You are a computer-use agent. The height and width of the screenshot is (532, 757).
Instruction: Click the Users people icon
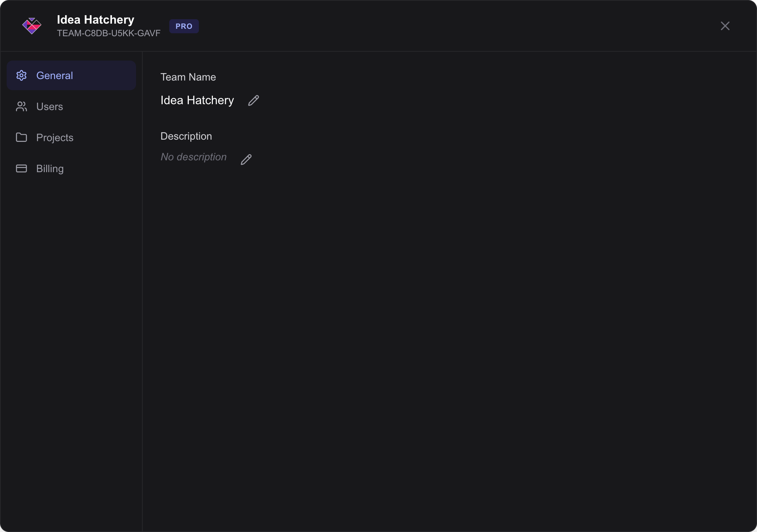21,106
